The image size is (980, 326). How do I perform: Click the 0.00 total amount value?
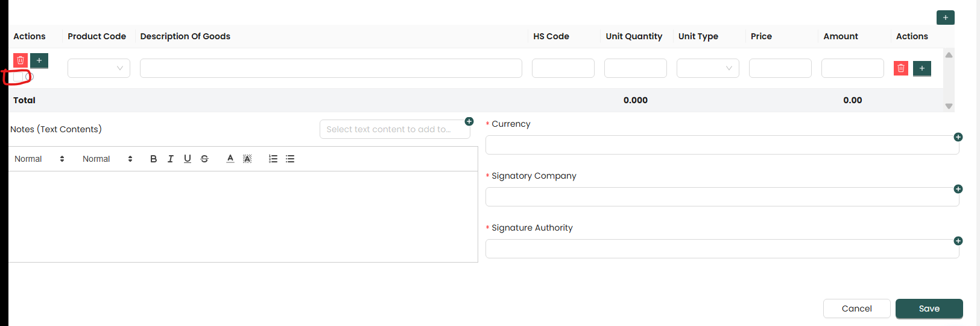point(853,100)
